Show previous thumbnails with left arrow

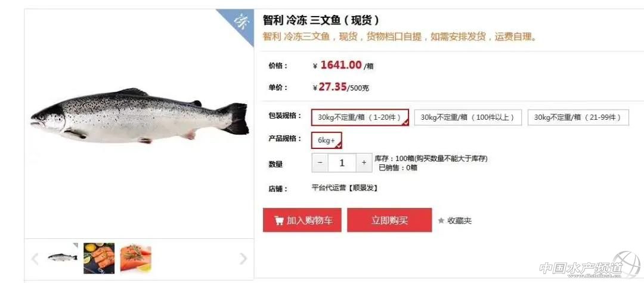click(35, 259)
